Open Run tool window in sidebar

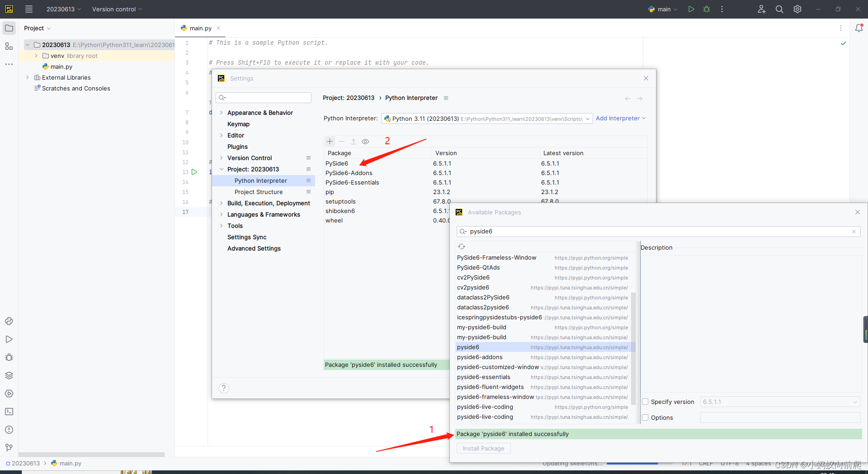click(9, 339)
